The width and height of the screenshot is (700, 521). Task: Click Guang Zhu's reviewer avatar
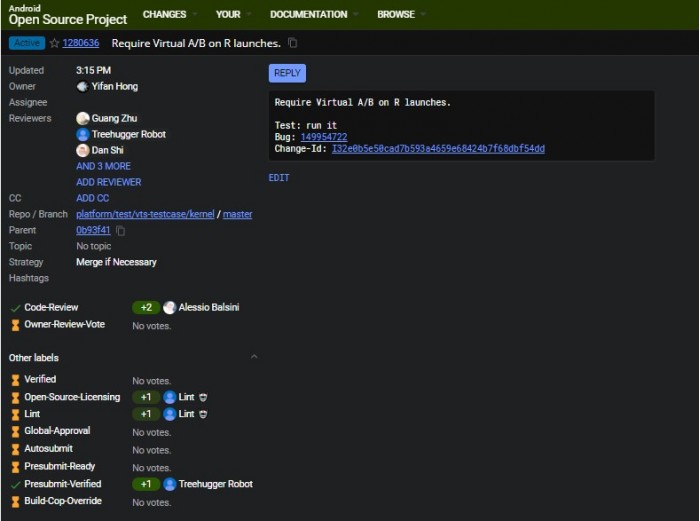[83, 118]
